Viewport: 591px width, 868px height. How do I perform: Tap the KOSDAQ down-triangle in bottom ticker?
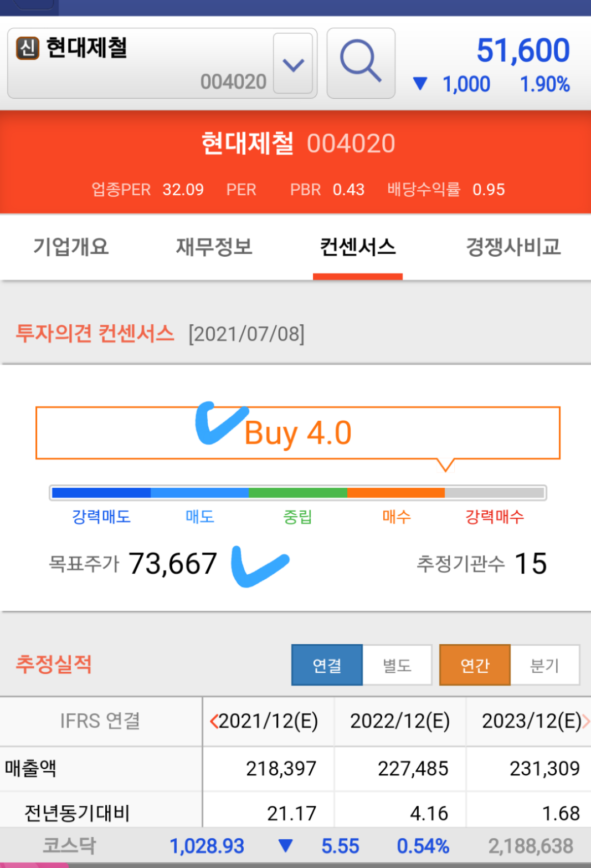(x=285, y=846)
